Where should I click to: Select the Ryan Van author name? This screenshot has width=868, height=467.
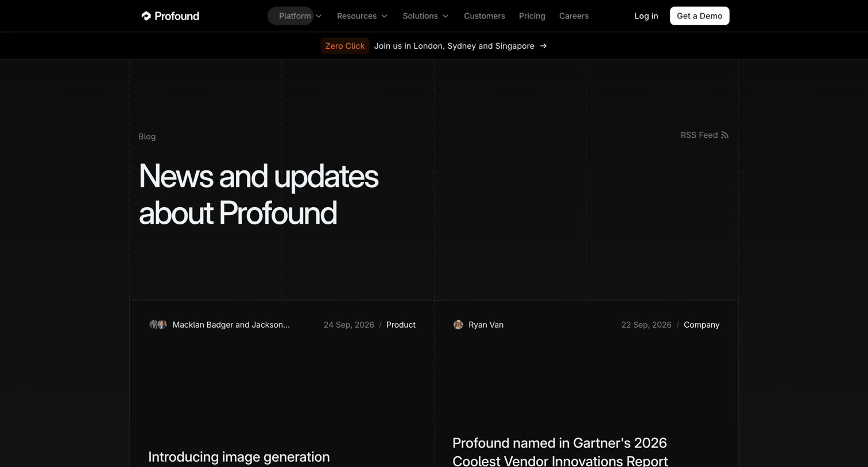click(x=486, y=325)
